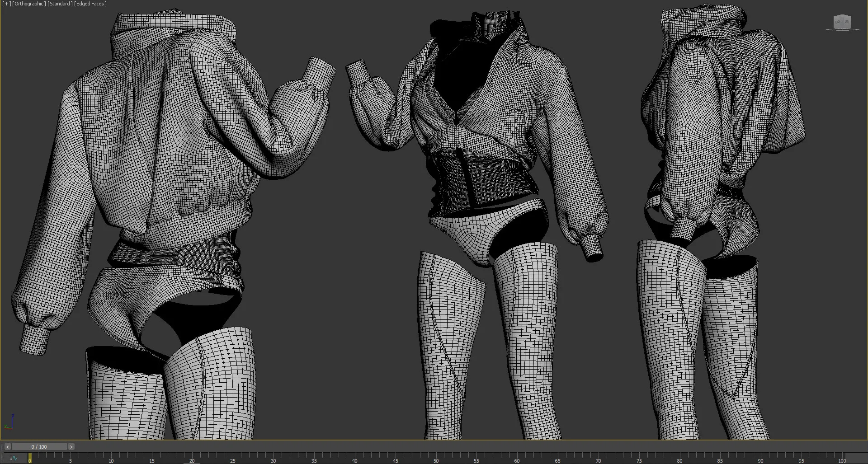Click the 0 / 100 time slider
The width and height of the screenshot is (868, 464).
pos(39,447)
